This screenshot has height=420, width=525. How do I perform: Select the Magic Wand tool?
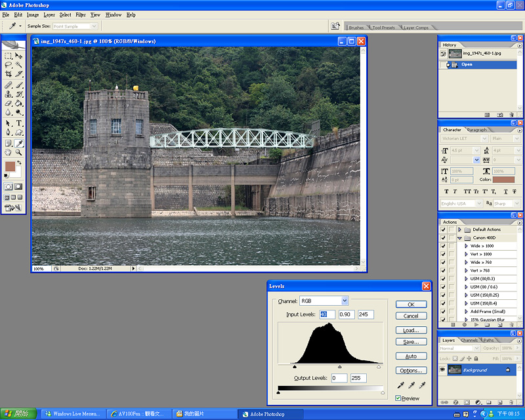pyautogui.click(x=19, y=65)
